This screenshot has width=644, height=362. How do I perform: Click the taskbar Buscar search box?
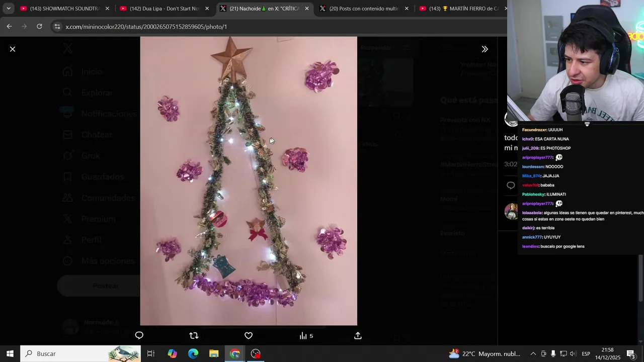80,353
